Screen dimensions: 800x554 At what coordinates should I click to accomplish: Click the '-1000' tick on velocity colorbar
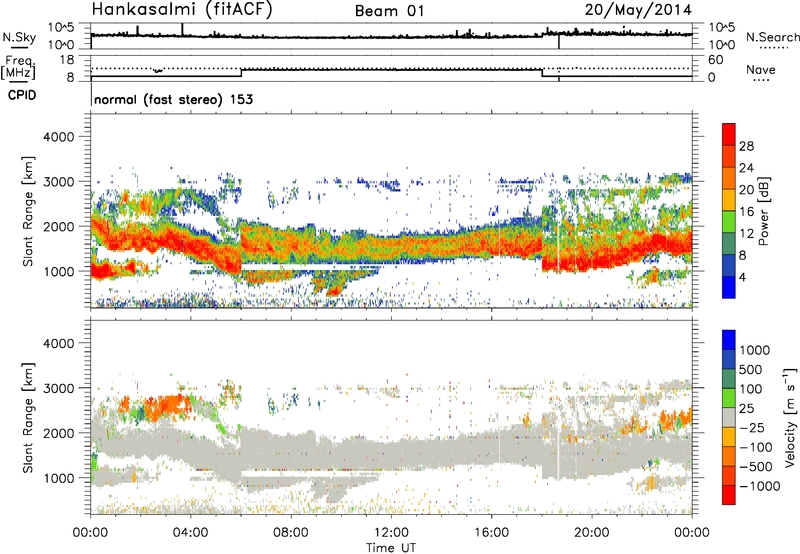(759, 486)
